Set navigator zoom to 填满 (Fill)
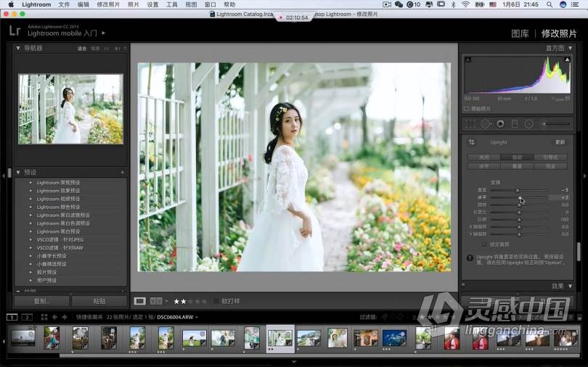Screen dimensions: 588x367 tap(95, 49)
